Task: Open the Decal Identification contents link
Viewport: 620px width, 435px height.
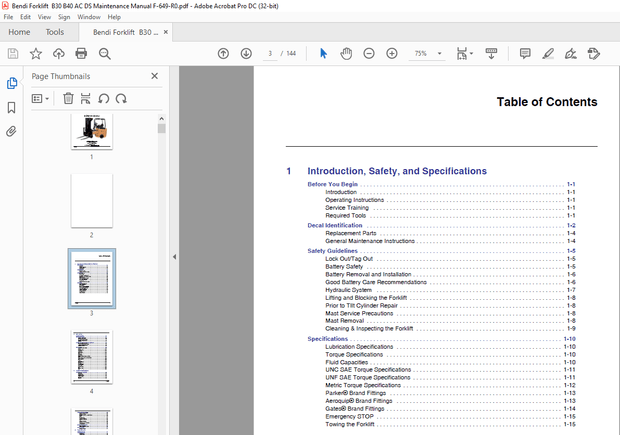Action: 335,225
